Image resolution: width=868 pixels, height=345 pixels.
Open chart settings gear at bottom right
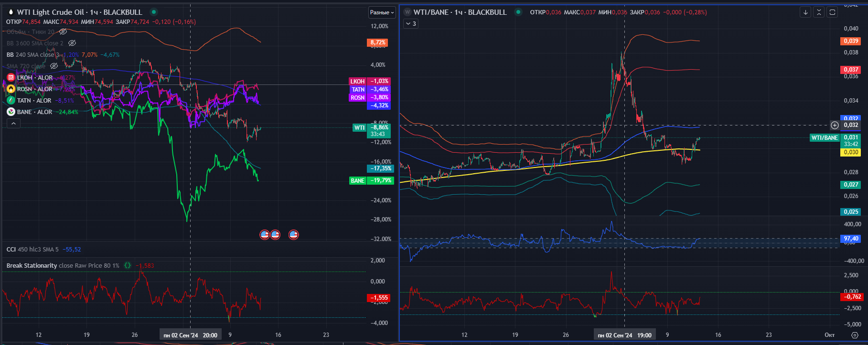click(855, 335)
